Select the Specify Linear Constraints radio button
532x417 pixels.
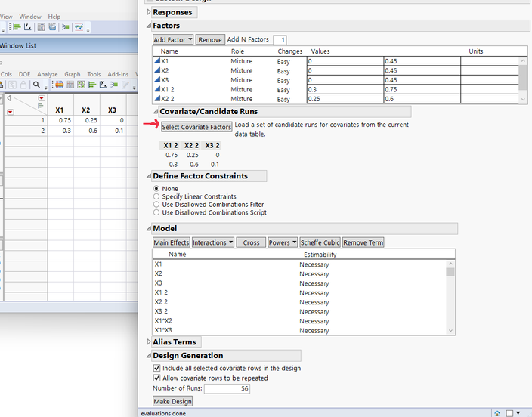pyautogui.click(x=156, y=196)
